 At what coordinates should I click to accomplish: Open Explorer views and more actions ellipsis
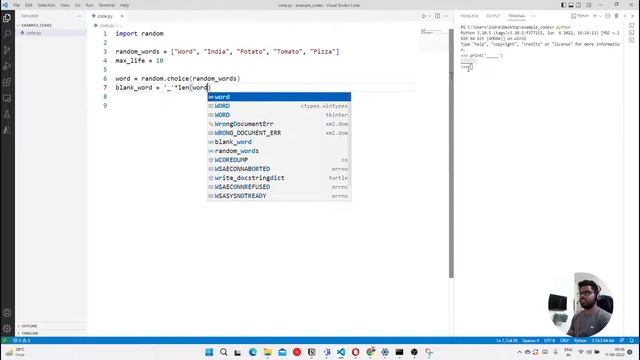(79, 16)
